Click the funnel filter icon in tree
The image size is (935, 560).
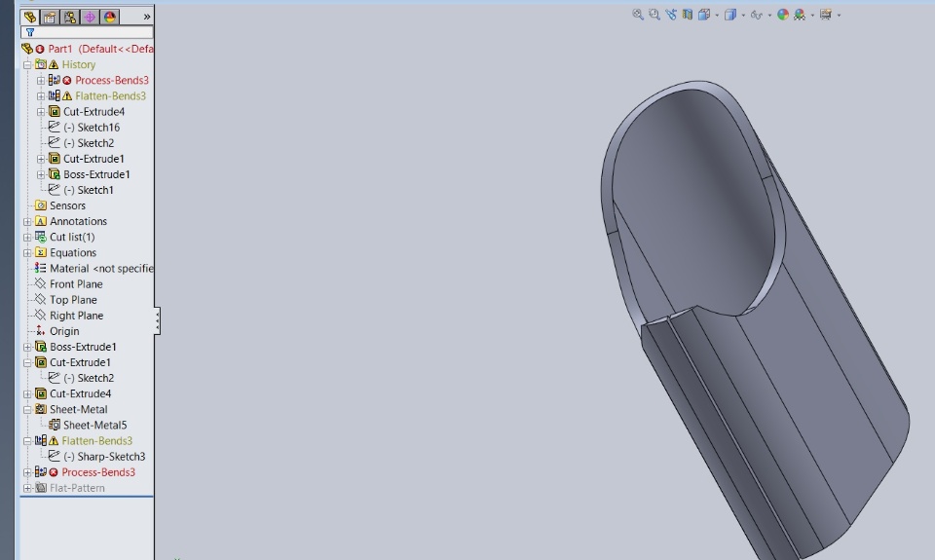(x=30, y=32)
